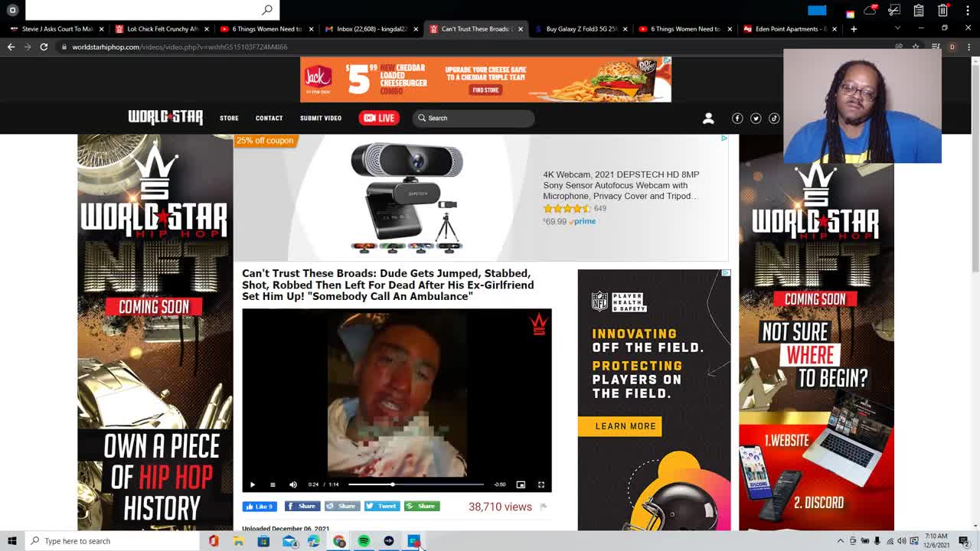980x551 pixels.
Task: Open the snipping scissors icon at top
Action: [894, 10]
